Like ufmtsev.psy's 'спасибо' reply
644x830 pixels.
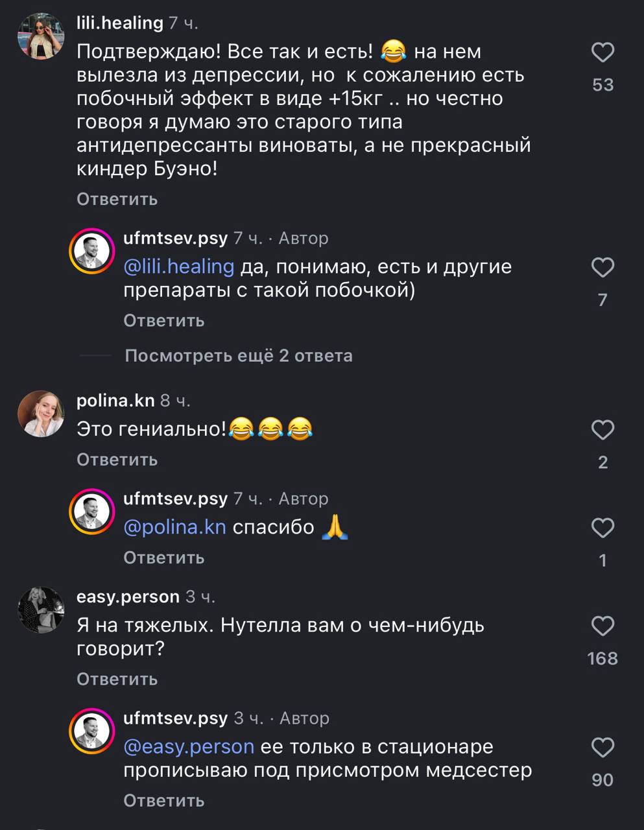tap(602, 528)
